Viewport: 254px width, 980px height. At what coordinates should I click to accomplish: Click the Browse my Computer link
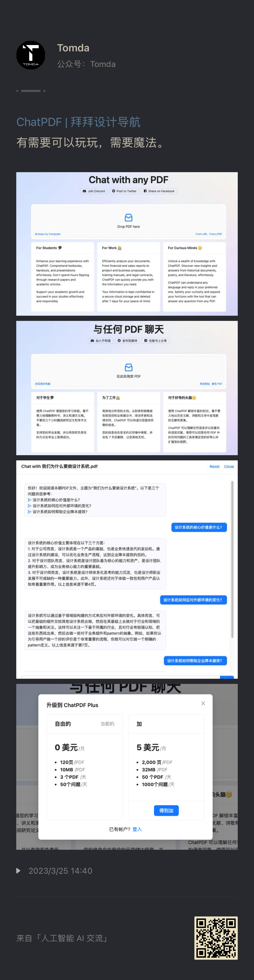click(x=48, y=234)
